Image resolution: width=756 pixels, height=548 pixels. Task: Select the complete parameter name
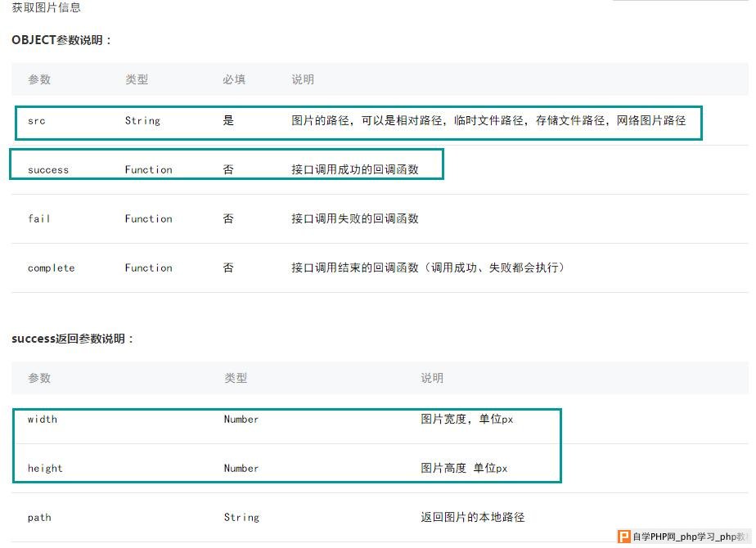click(51, 268)
